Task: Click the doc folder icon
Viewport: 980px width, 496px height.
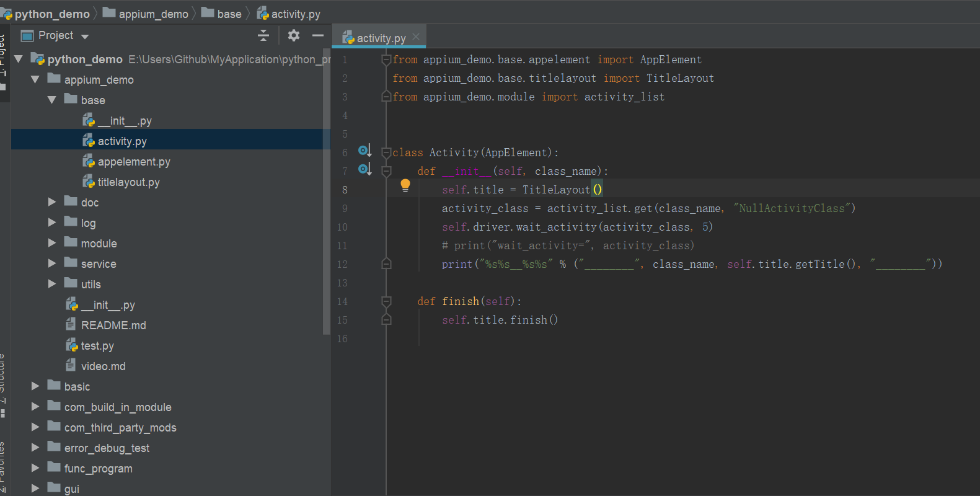Action: [x=71, y=201]
